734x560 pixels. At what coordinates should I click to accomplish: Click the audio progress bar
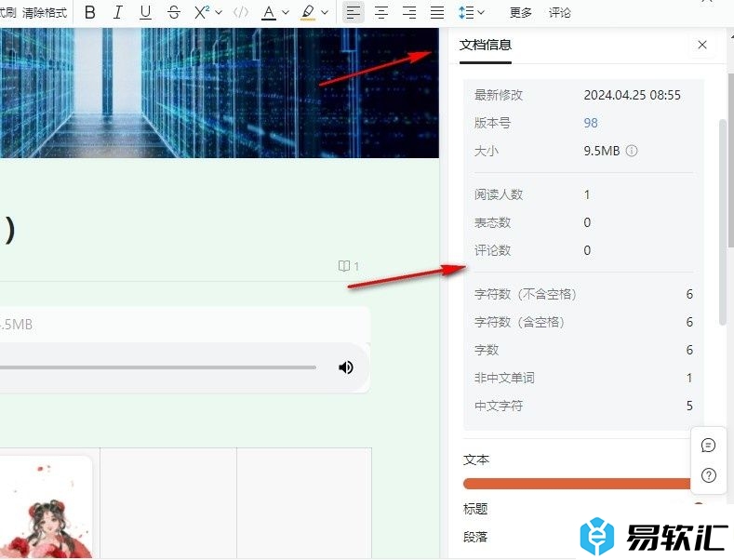158,367
